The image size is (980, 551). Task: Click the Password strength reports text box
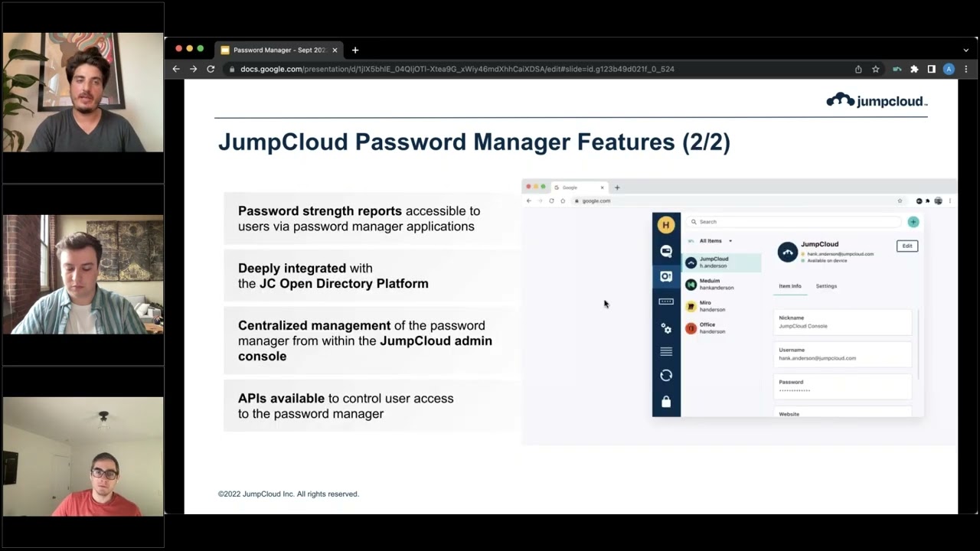coord(372,219)
